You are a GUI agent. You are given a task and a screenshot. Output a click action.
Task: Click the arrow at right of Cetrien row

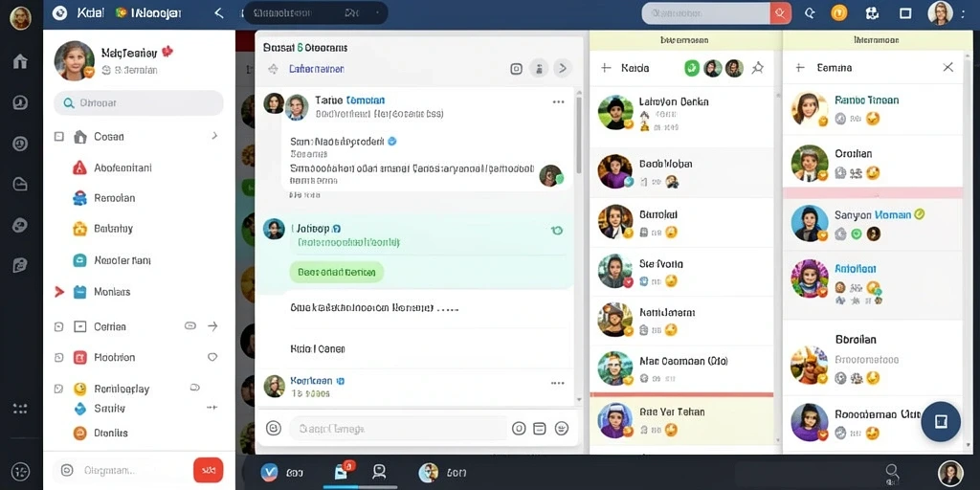212,325
